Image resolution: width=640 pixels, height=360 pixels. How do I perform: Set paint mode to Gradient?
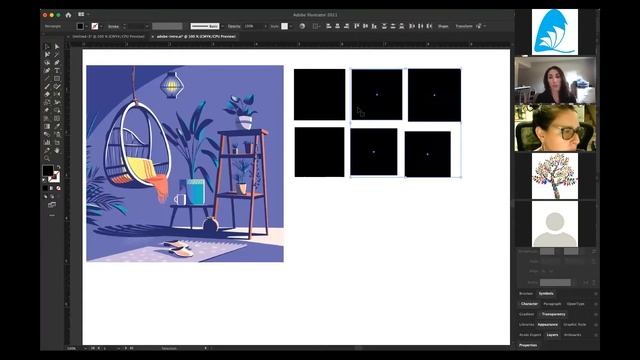51,188
